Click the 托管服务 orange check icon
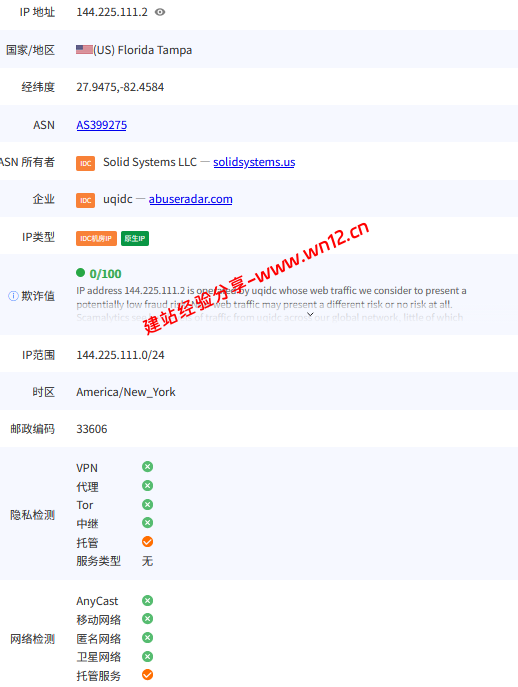This screenshot has width=518, height=687. (148, 675)
